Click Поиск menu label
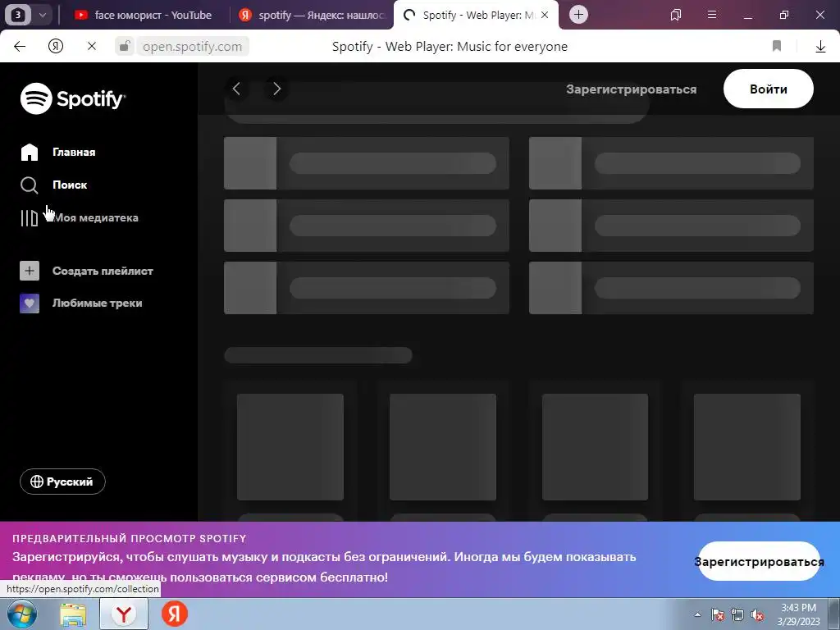Viewport: 840px width, 630px height. coord(70,185)
